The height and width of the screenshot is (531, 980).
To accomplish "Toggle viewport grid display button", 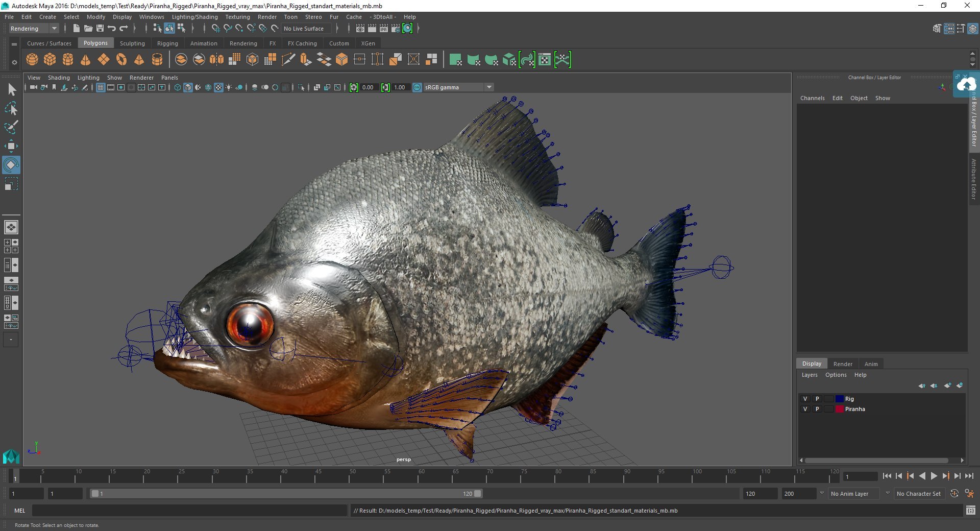I will 101,87.
